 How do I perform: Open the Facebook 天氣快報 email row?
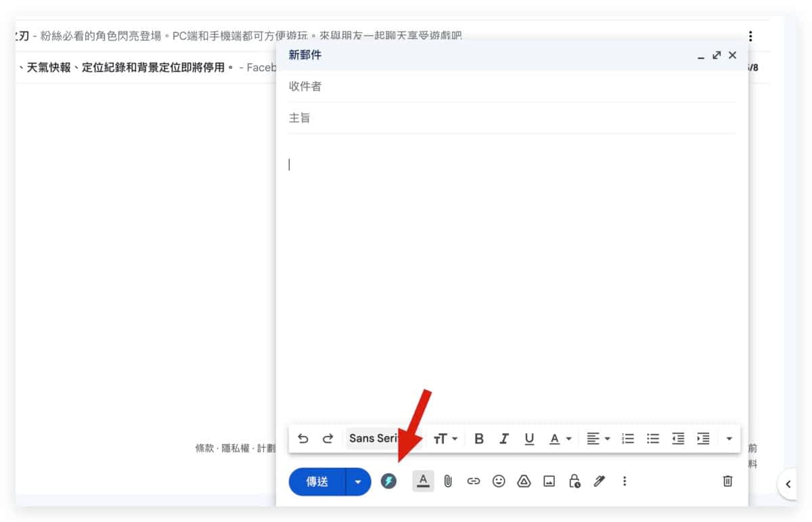pos(145,68)
